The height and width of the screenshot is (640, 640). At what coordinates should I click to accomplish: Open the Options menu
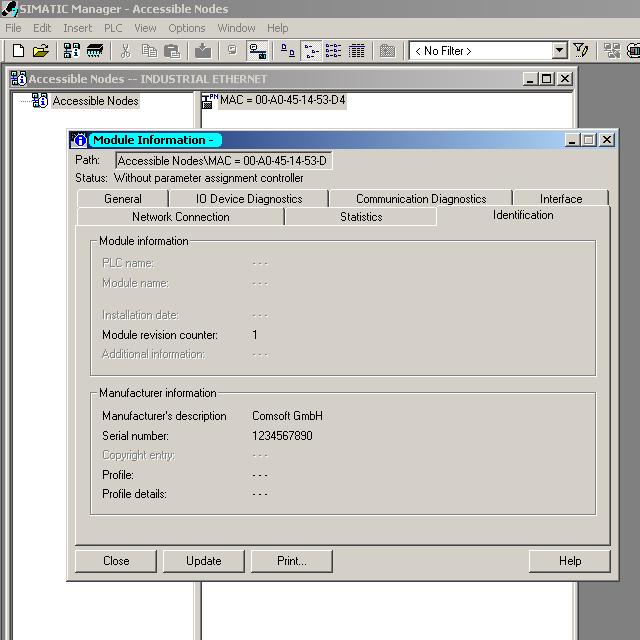(186, 28)
